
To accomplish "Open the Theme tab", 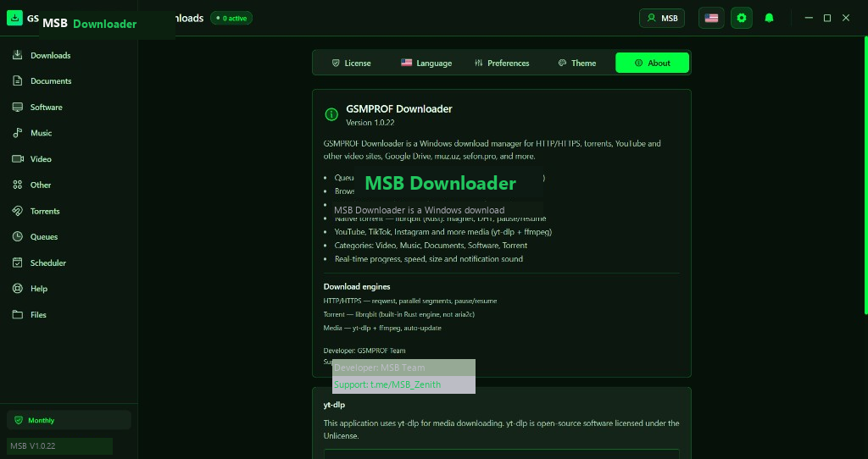I will point(576,63).
